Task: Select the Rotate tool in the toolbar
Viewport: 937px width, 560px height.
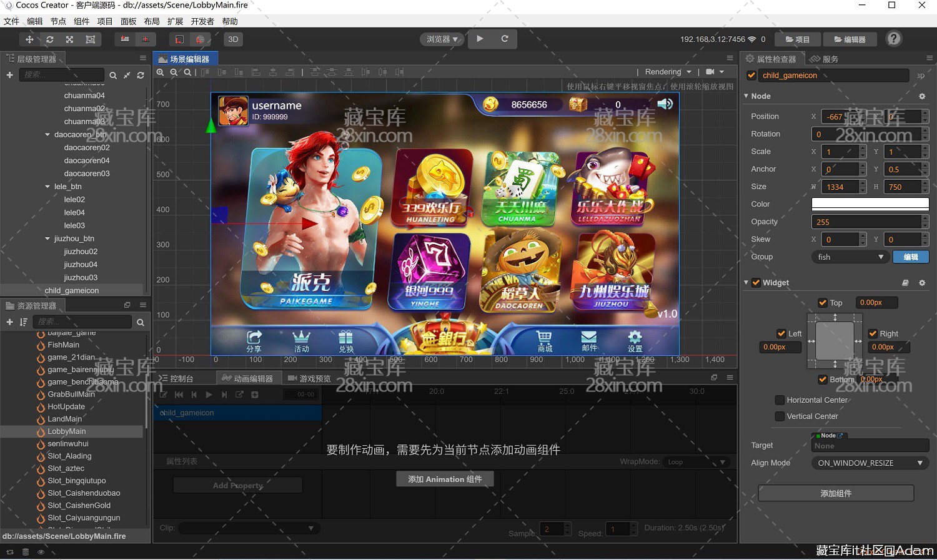Action: [50, 39]
